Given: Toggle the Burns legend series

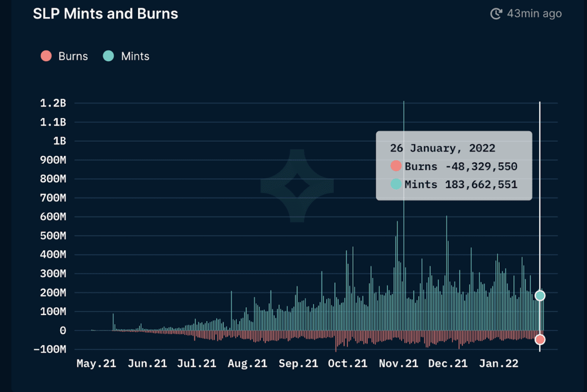Looking at the screenshot, I should click(64, 56).
